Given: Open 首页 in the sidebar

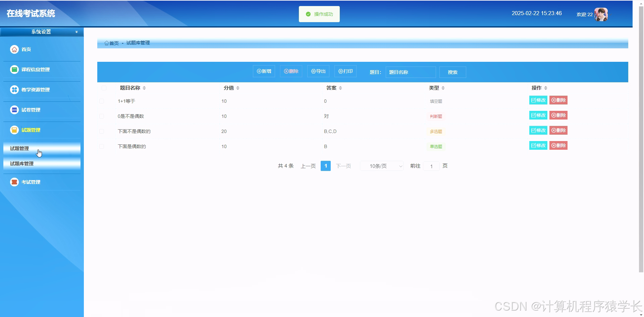Looking at the screenshot, I should [26, 49].
